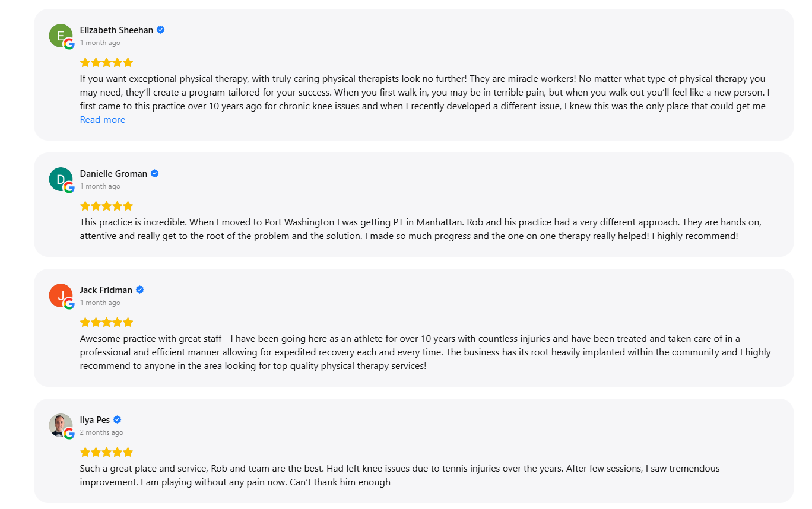812x509 pixels.
Task: Click five-star rating on Elizabeth Sheehan's review
Action: coord(107,62)
